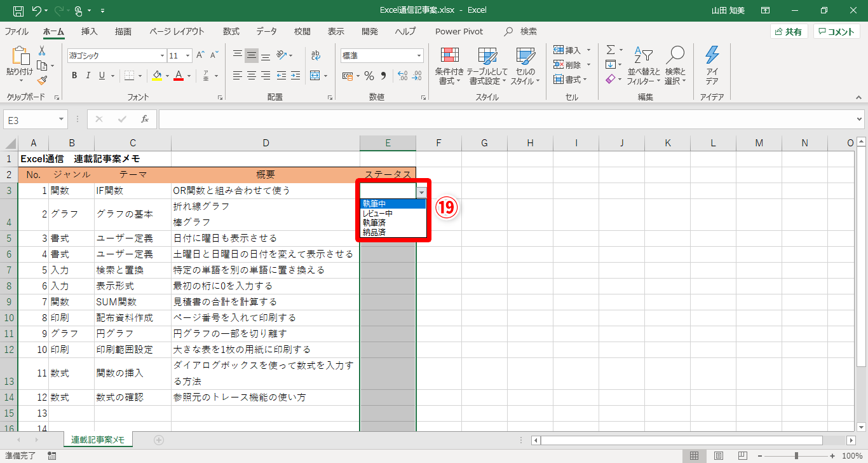Center cell text horizontally
The image size is (868, 463).
[x=252, y=76]
